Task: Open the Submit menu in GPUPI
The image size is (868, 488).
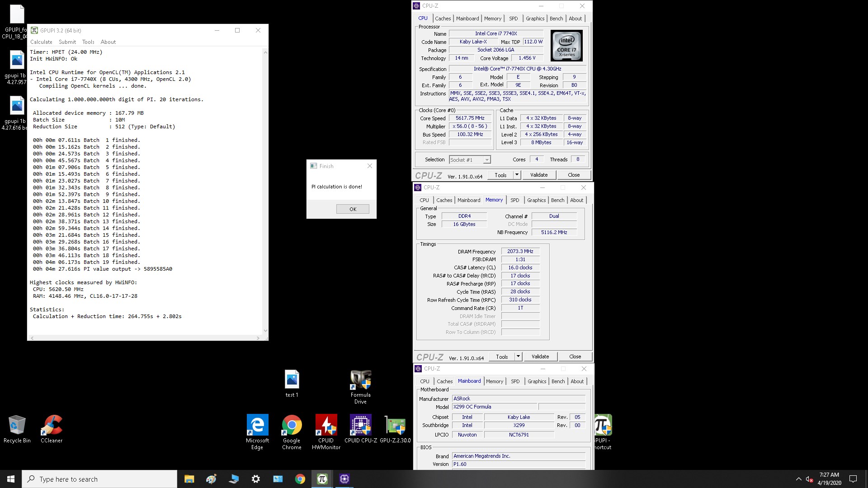Action: click(x=67, y=42)
